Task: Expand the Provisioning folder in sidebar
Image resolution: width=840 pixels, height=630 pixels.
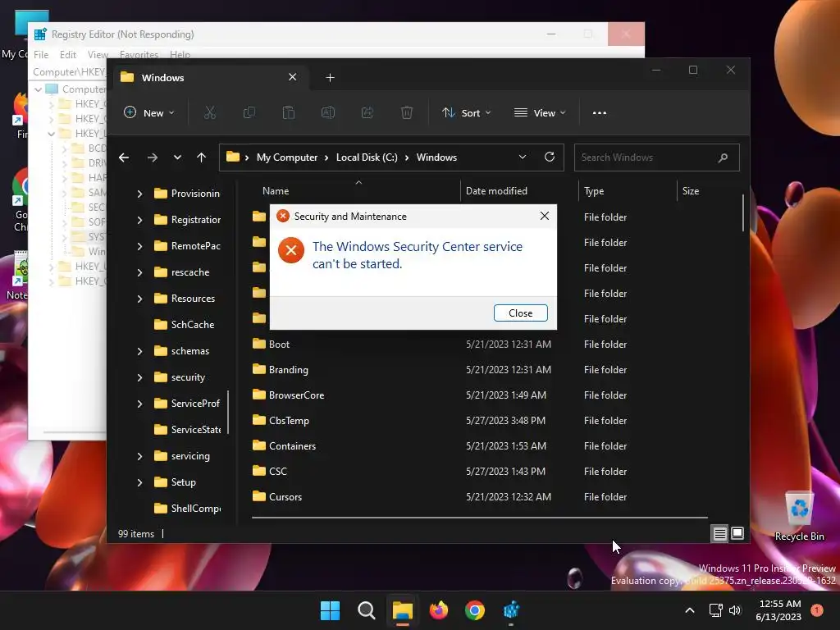Action: (139, 194)
